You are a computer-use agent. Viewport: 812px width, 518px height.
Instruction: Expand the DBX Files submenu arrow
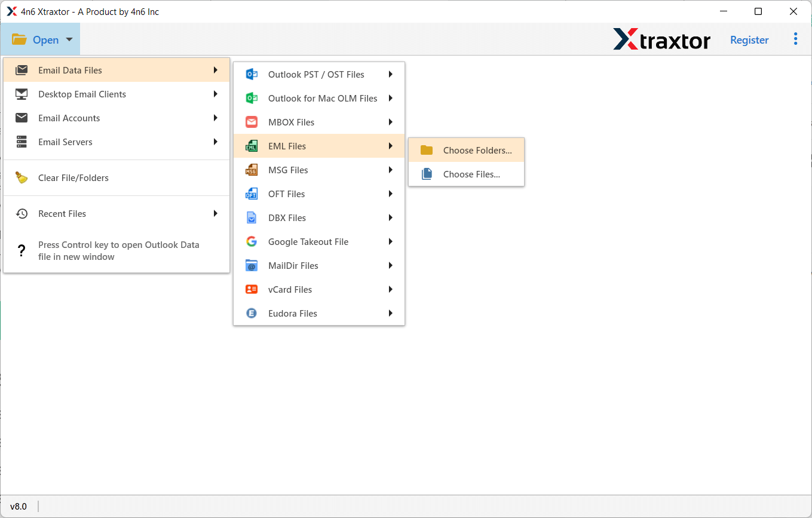click(390, 217)
